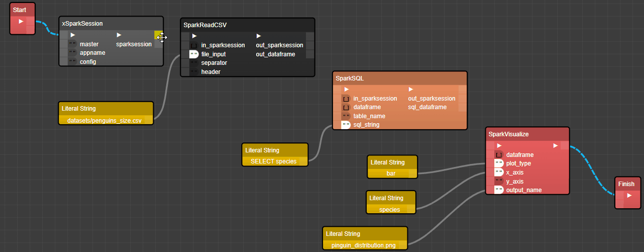Select the output_name port on SparkVisualize
The image size is (644, 252).
(x=499, y=190)
